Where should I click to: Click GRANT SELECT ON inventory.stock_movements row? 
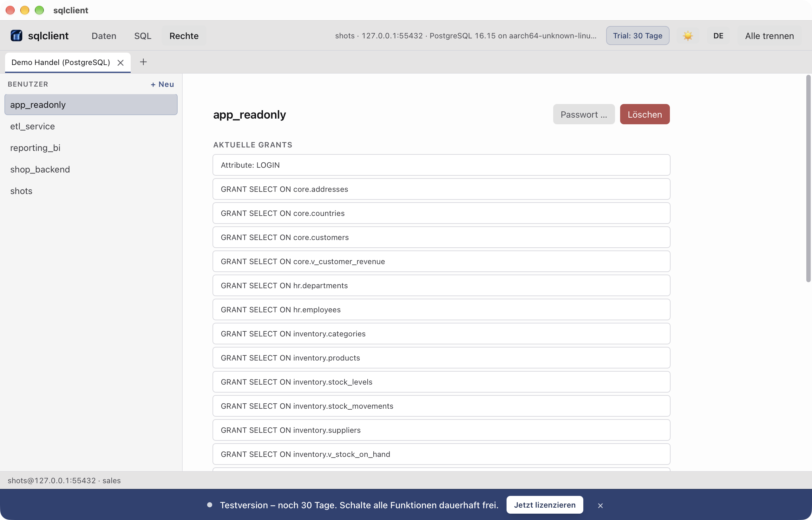(x=441, y=406)
